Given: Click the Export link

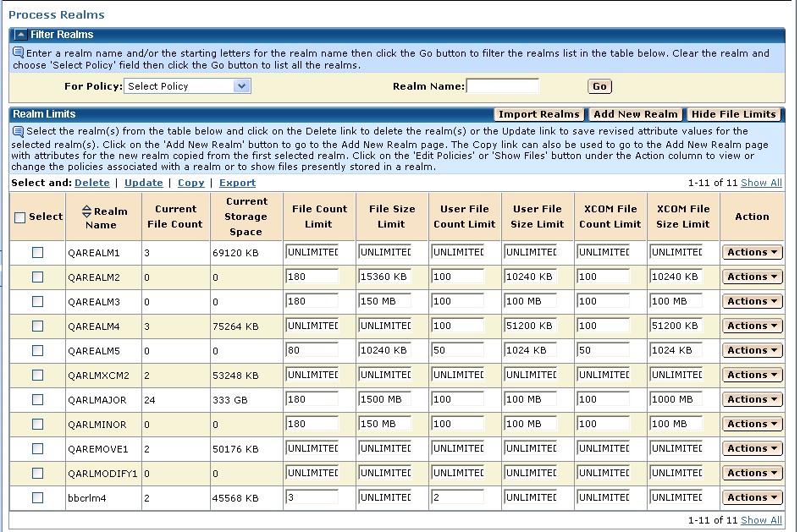Looking at the screenshot, I should point(237,183).
